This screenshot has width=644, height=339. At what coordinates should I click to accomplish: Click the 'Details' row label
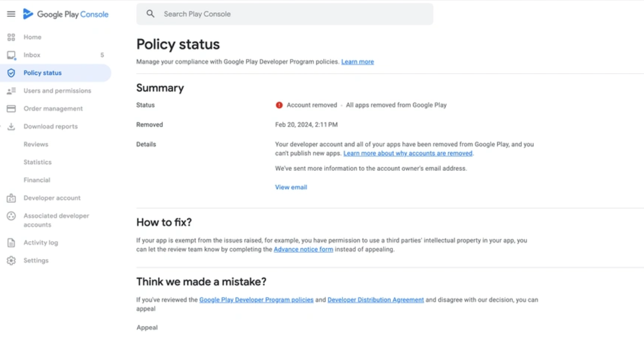click(x=146, y=145)
